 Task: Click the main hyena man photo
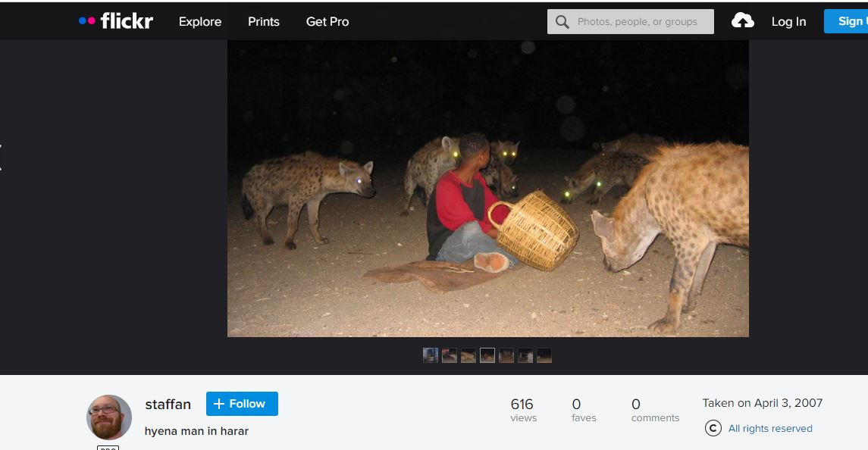point(487,189)
